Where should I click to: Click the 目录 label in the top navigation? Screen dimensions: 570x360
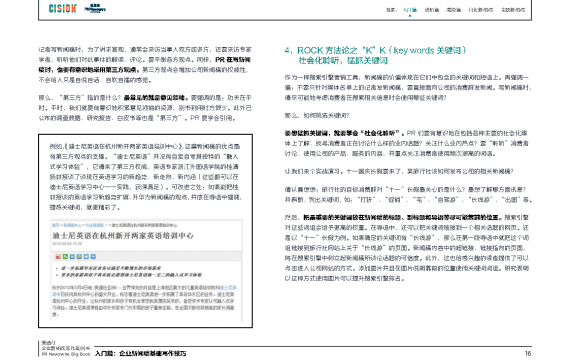click(x=391, y=10)
